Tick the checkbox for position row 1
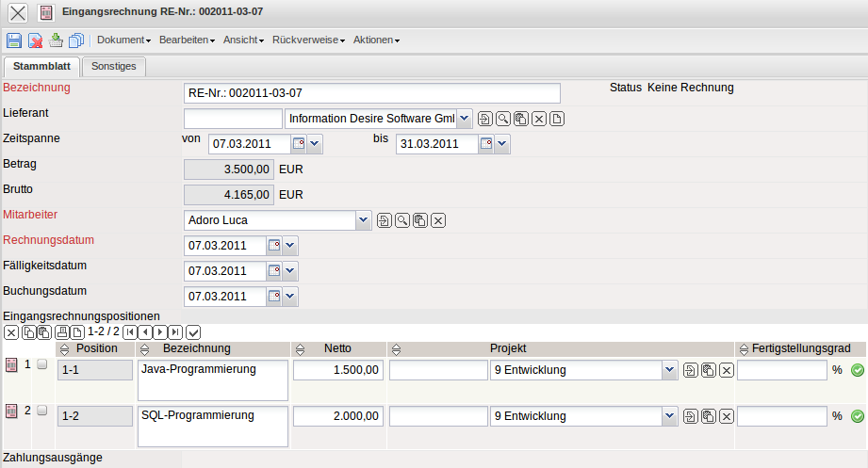 click(x=41, y=364)
